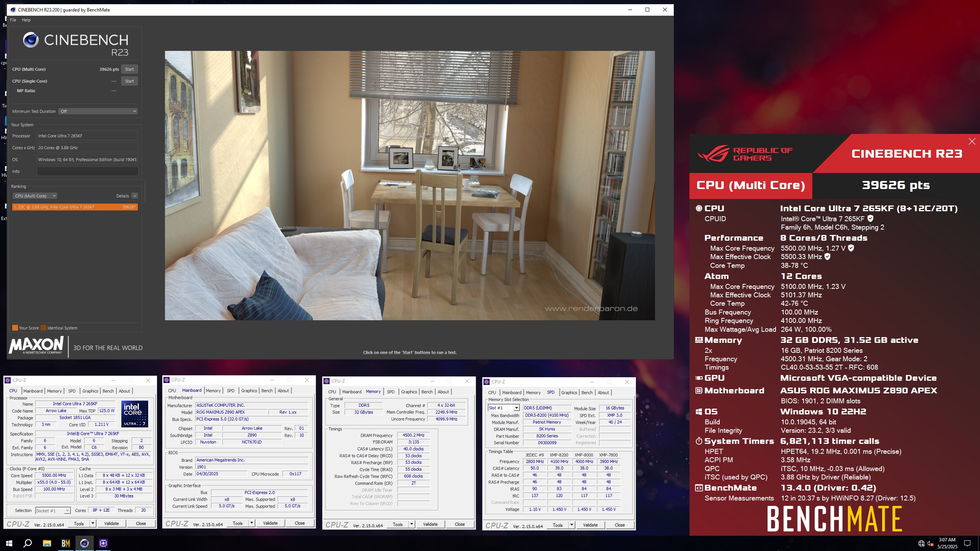Click the Threads 20 value in CPU-Z
Screen dimensions: 980x551
(143, 510)
